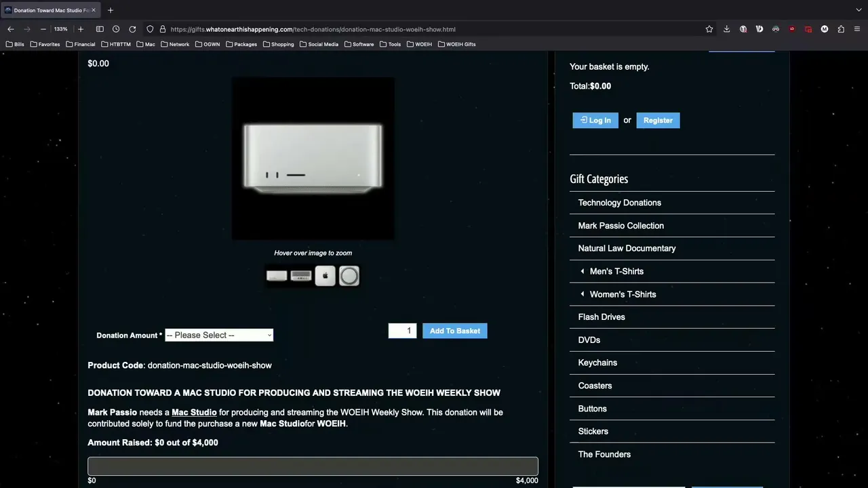The width and height of the screenshot is (868, 488).
Task: Open the WOEIH Gifts bookmarks folder
Action: pos(457,44)
